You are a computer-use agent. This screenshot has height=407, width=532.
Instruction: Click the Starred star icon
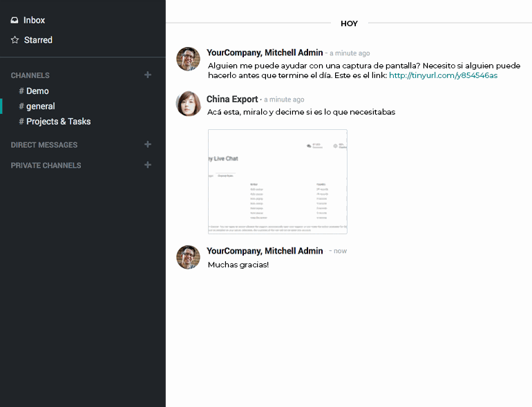point(15,40)
